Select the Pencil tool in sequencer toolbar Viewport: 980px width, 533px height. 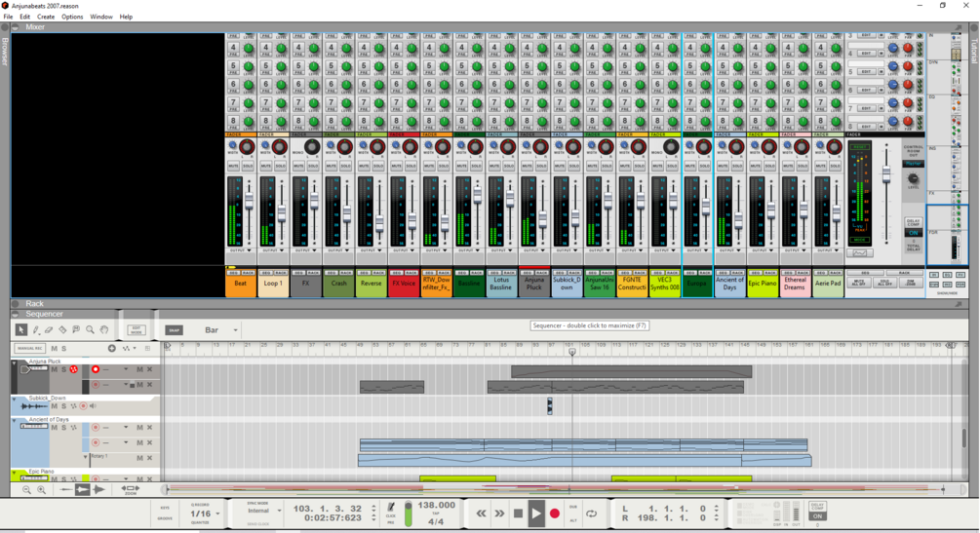36,329
